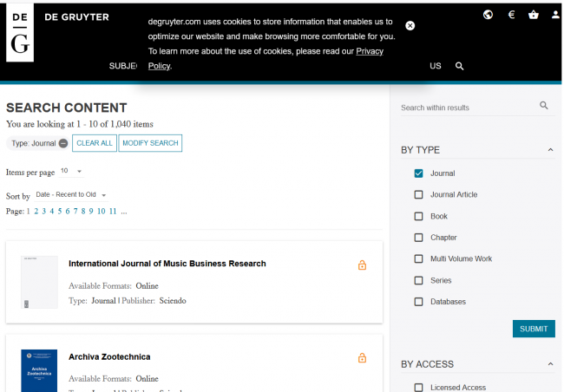Image resolution: width=564 pixels, height=392 pixels.
Task: Open the Sort by dropdown
Action: [x=71, y=195]
